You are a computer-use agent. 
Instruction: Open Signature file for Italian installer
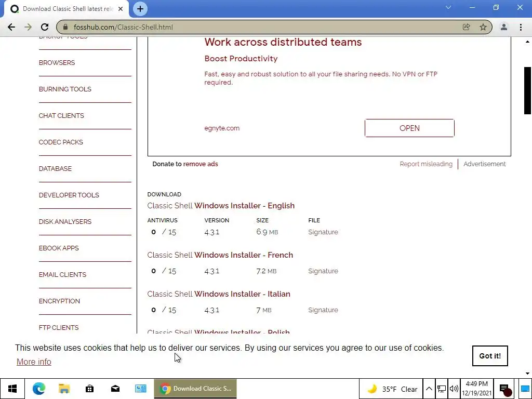click(x=323, y=310)
